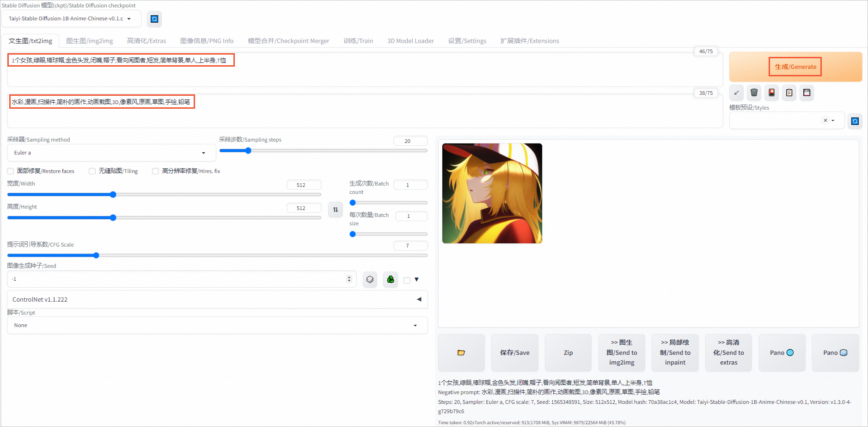Click the Send to extras button
Screen dimensions: 868x427
tap(728, 353)
